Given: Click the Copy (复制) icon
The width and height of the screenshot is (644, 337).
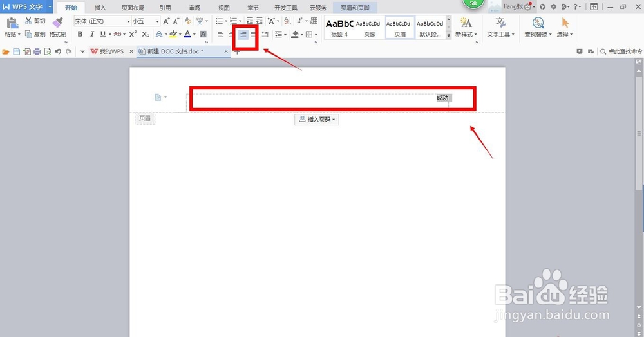Looking at the screenshot, I should 28,34.
